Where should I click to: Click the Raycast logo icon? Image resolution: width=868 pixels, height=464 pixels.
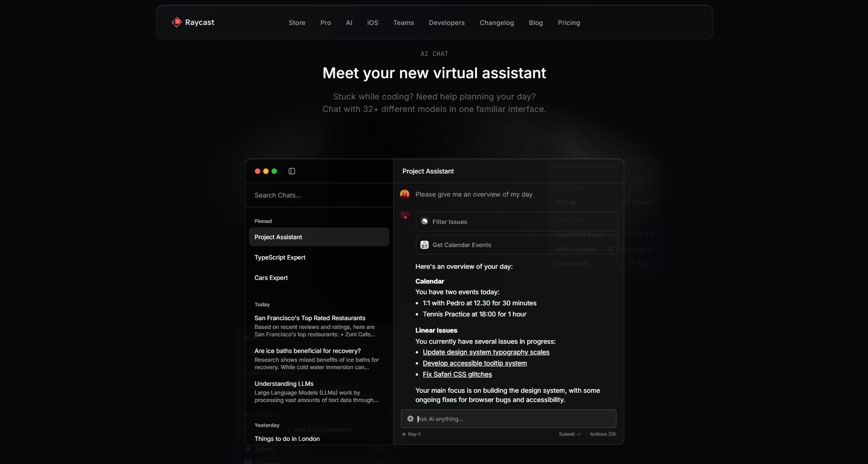(177, 22)
